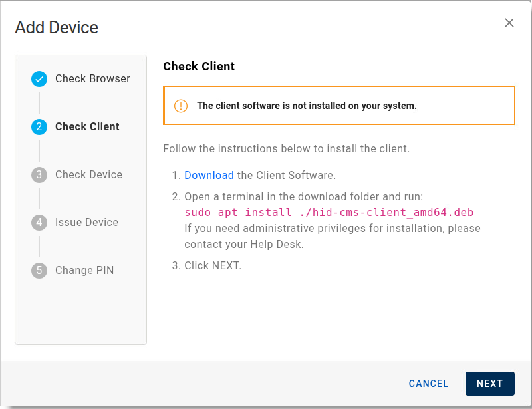532x409 pixels.
Task: Click the step 5 circle icon
Action: [x=39, y=271]
